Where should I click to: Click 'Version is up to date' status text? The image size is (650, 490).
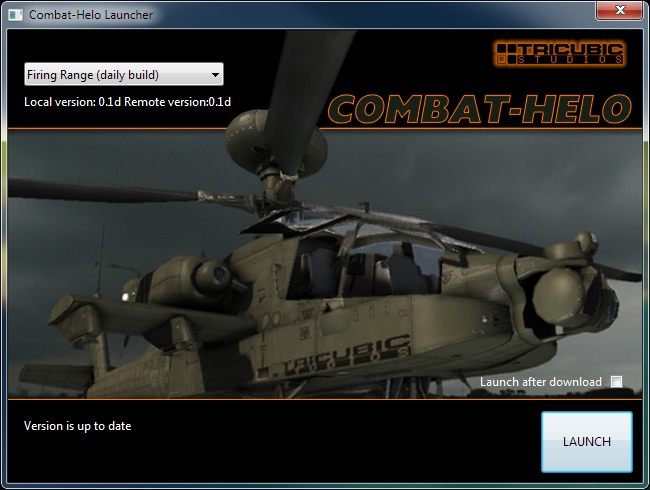(78, 426)
